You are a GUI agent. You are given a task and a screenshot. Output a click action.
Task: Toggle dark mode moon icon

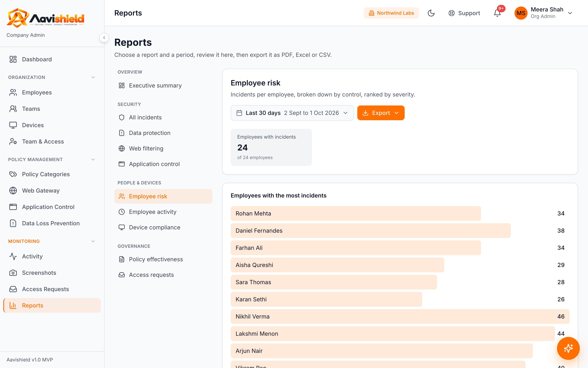[431, 13]
